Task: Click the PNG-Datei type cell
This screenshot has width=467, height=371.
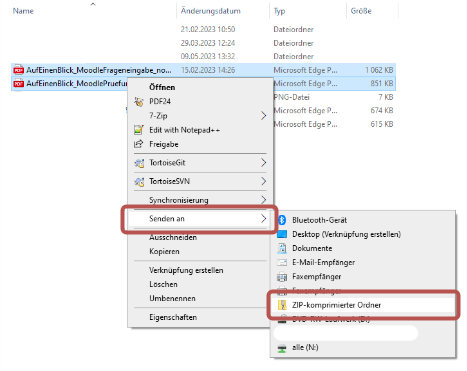Action: (291, 97)
